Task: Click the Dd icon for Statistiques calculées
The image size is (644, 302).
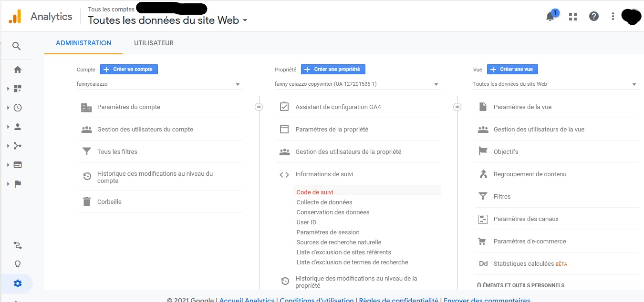Action: 483,264
